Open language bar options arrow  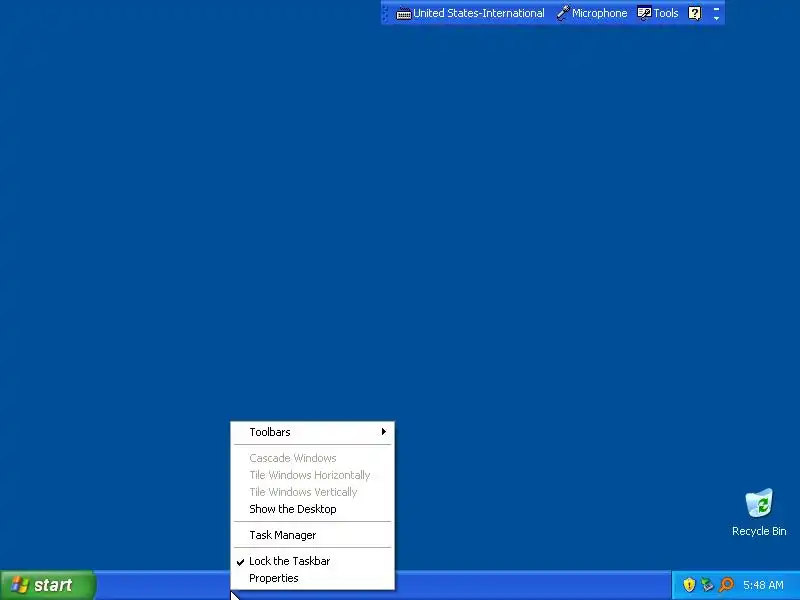coord(716,18)
